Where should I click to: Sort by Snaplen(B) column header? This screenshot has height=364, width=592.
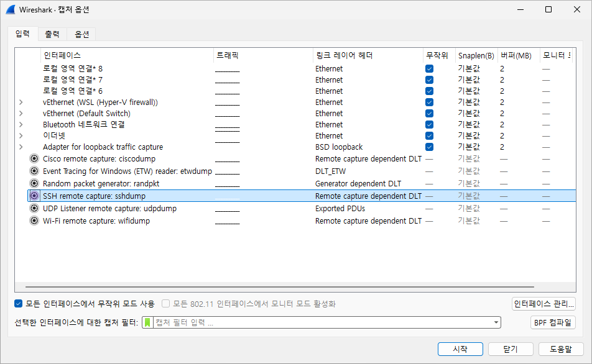pyautogui.click(x=476, y=55)
